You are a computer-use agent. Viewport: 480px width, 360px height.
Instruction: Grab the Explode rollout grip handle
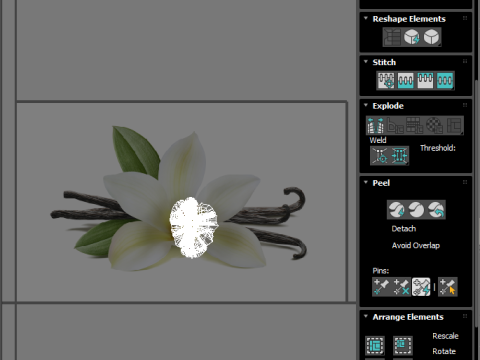(x=465, y=105)
